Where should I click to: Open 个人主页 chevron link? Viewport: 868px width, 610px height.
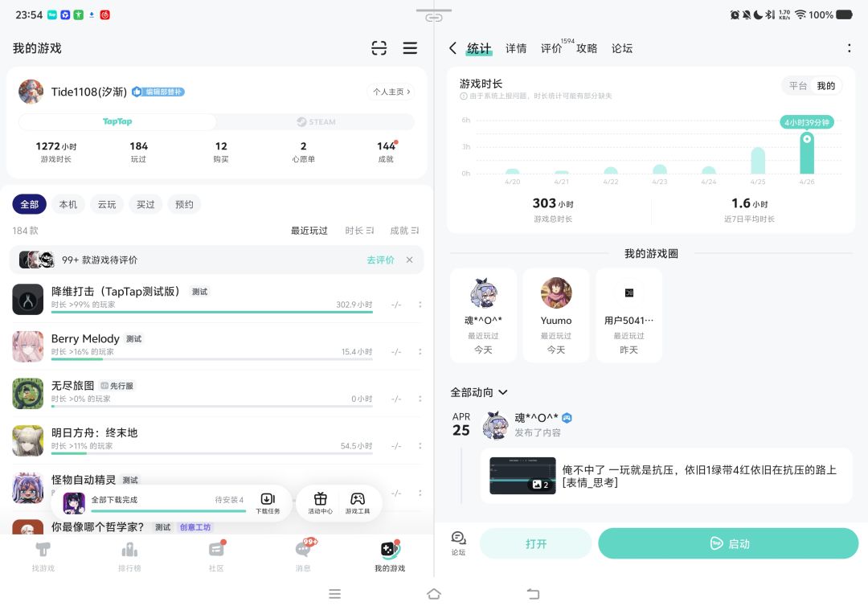(391, 92)
